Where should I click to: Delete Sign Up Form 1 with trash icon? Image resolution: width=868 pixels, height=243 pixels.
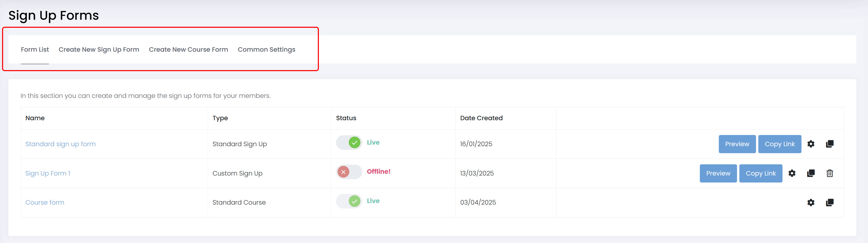(x=830, y=173)
